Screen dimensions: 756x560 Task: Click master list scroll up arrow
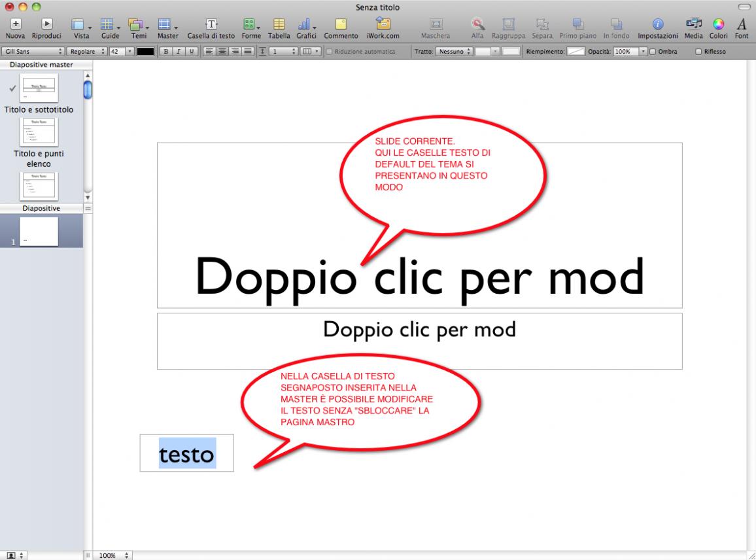(88, 76)
